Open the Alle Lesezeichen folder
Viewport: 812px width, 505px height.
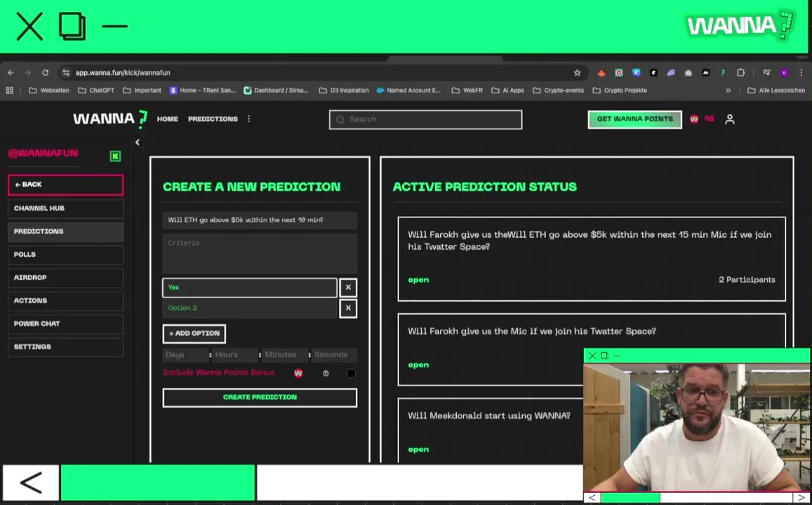(x=776, y=90)
